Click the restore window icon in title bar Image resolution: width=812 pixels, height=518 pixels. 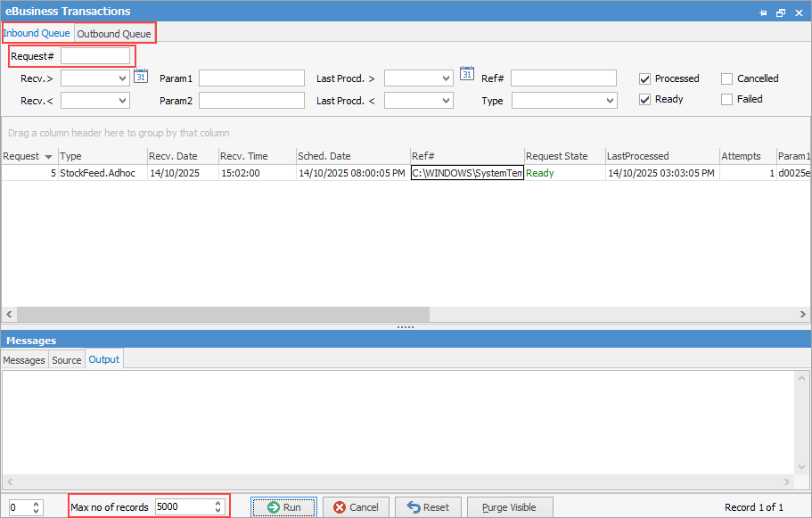780,12
